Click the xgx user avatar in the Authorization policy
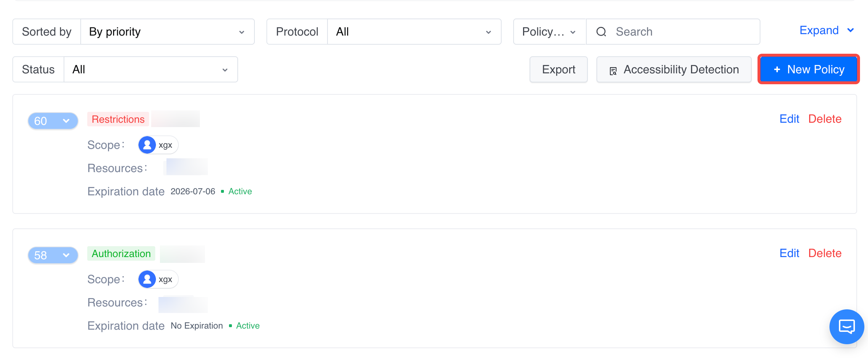Viewport: 868px width, 358px height. point(147,280)
